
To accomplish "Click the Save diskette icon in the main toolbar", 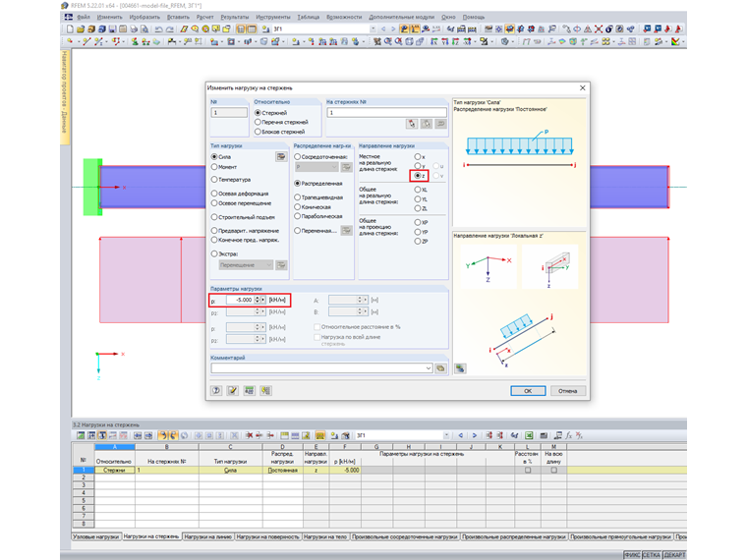I will tap(112, 29).
